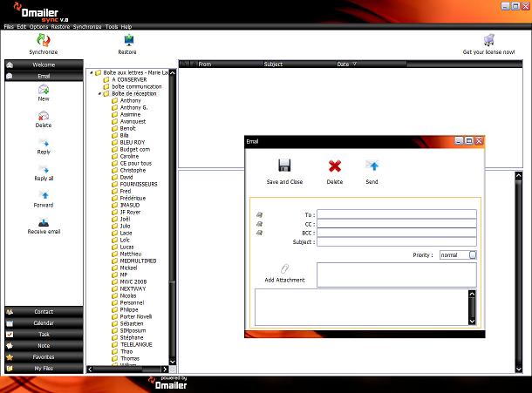The width and height of the screenshot is (532, 393).
Task: Click in the BCC input field
Action: pos(397,233)
